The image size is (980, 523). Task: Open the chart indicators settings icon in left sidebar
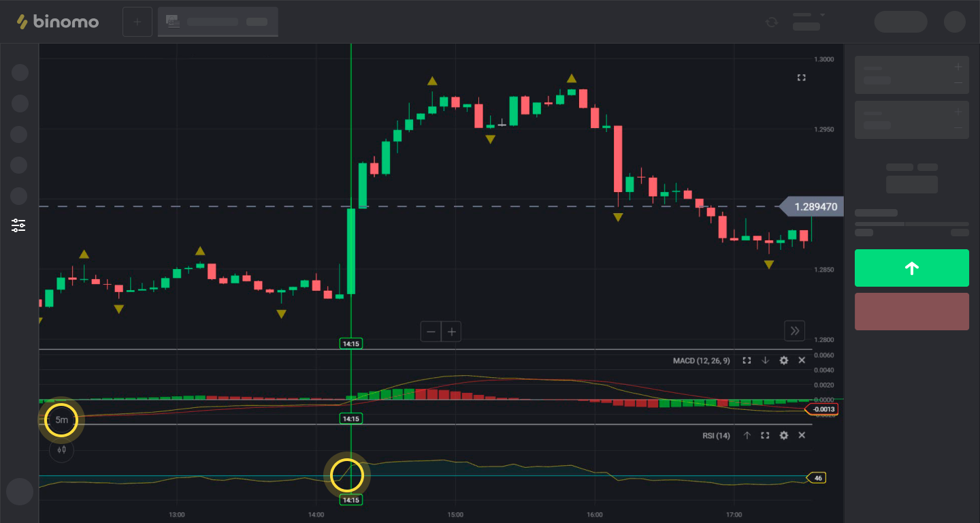[x=18, y=225]
